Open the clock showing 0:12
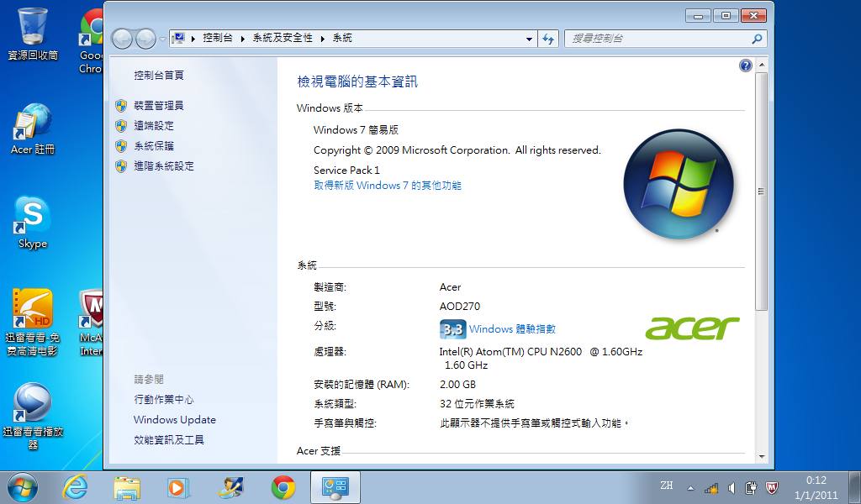Screen dimensions: 861x504 [x=816, y=487]
